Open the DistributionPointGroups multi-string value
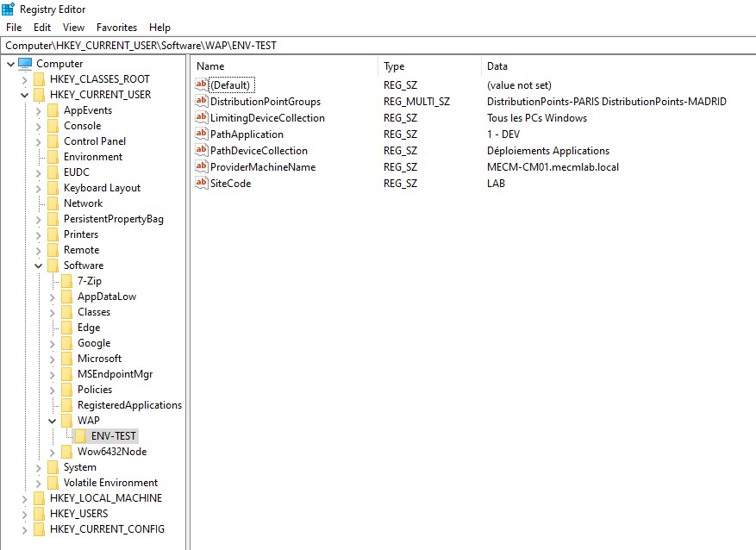This screenshot has height=550, width=756. (263, 101)
